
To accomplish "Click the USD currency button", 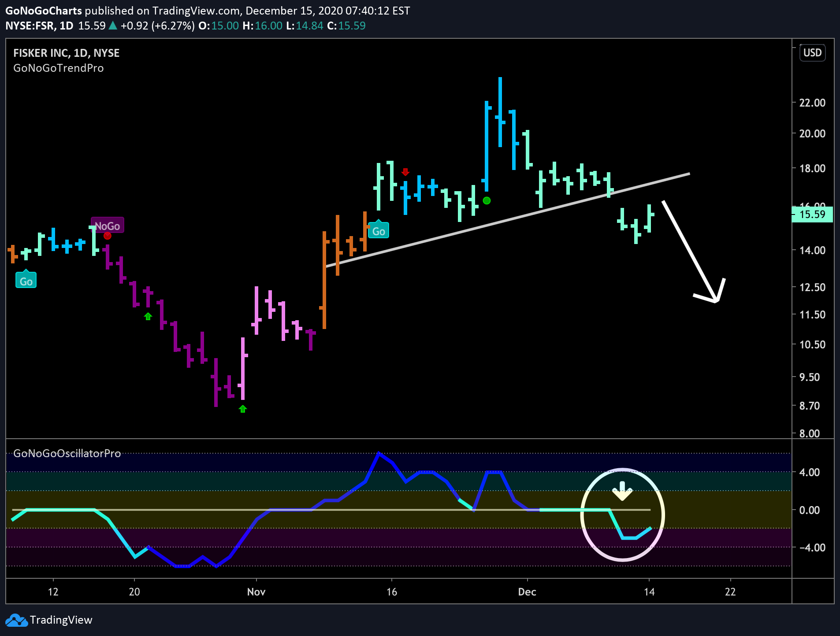I will (812, 53).
